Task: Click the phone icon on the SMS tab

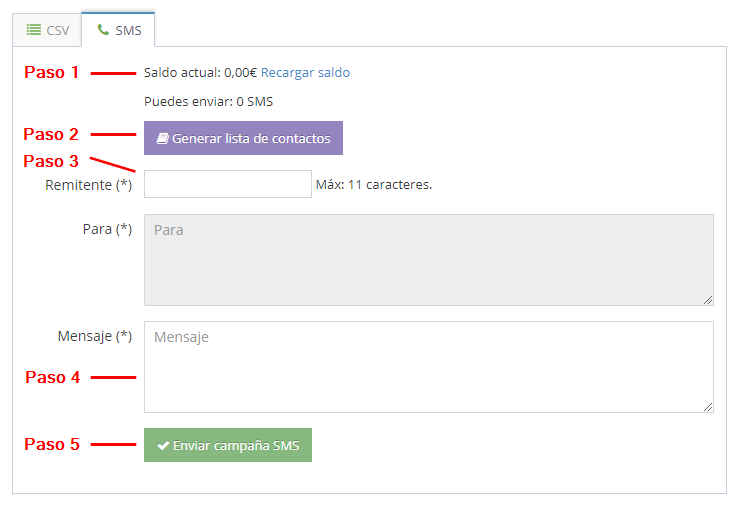Action: [x=103, y=30]
